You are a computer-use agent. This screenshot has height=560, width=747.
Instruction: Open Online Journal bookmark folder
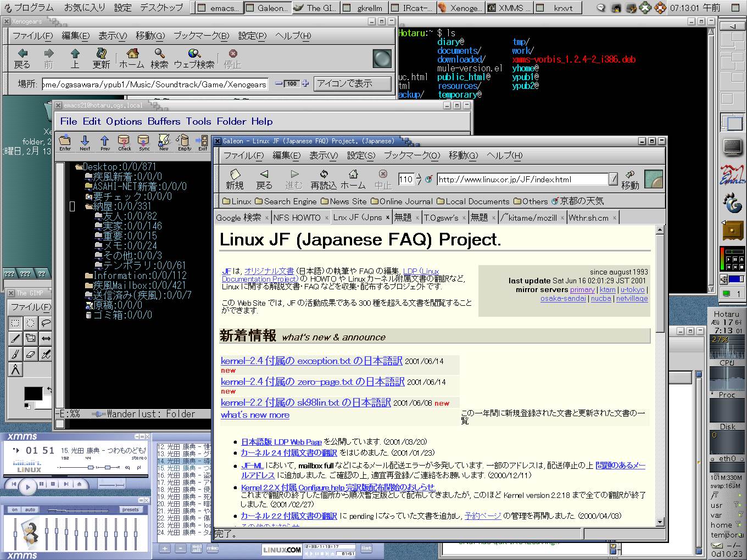pyautogui.click(x=402, y=201)
